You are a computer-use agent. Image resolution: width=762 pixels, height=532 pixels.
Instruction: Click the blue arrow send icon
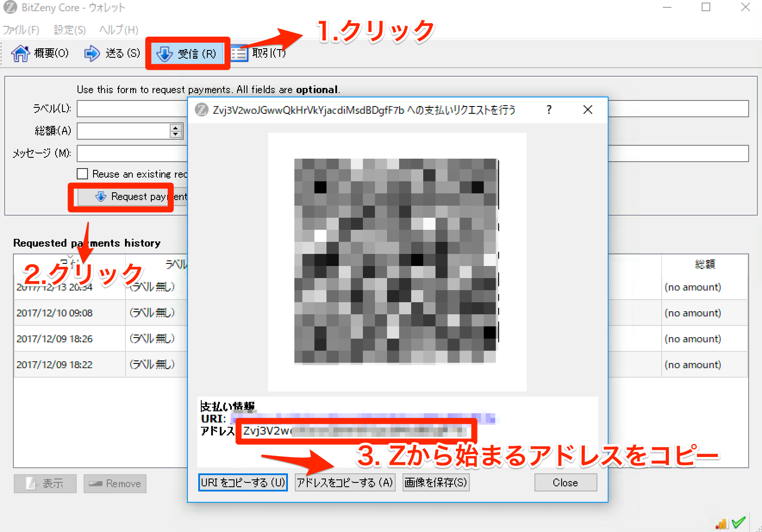tap(92, 53)
